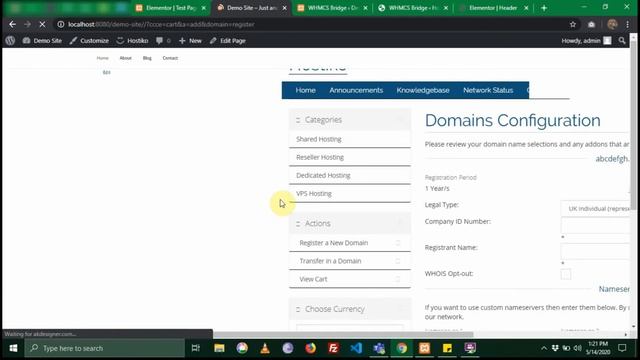Screen dimensions: 640x360
Task: Switch to second WHMCS Bridge tab
Action: (413, 8)
